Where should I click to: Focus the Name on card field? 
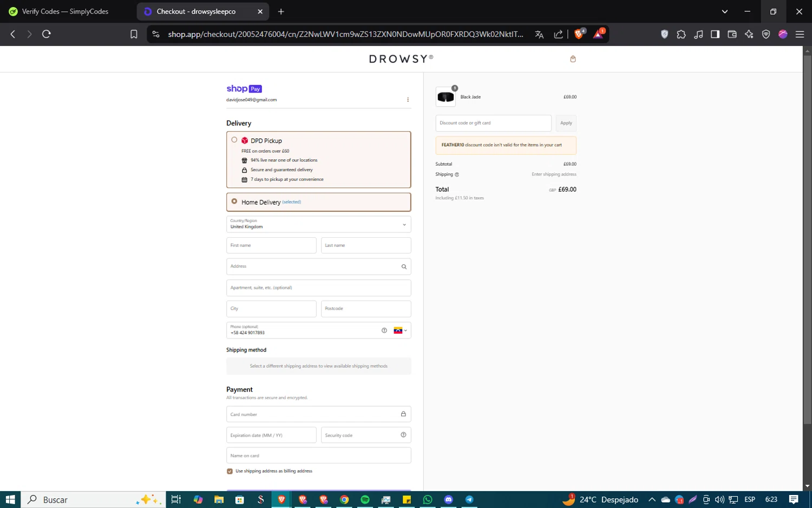coord(318,455)
